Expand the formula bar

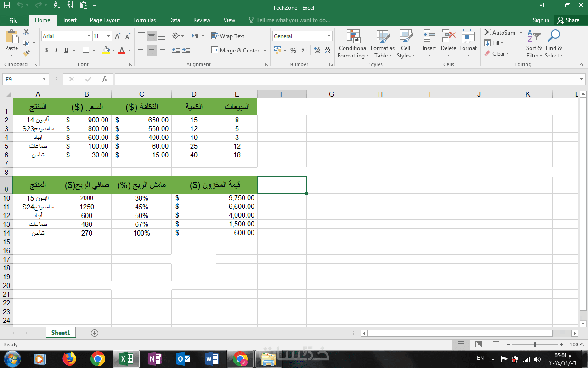582,79
